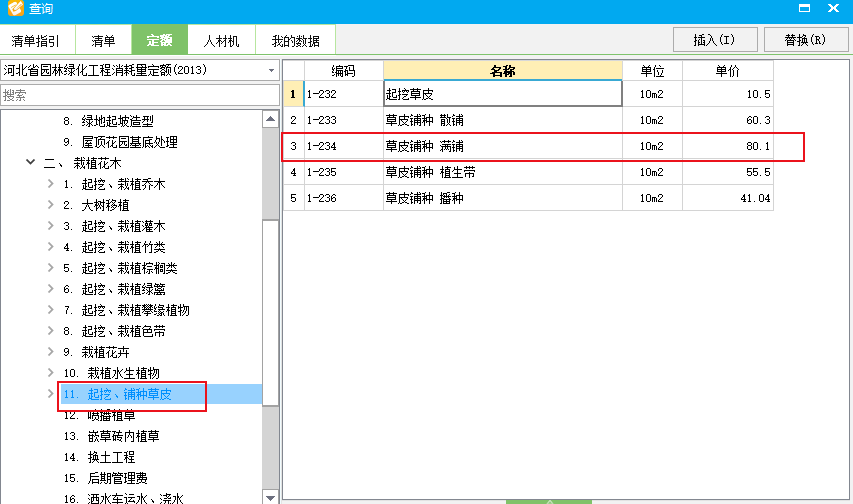Expand the 起挖、栽植灌木 node
853x504 pixels.
[x=51, y=225]
